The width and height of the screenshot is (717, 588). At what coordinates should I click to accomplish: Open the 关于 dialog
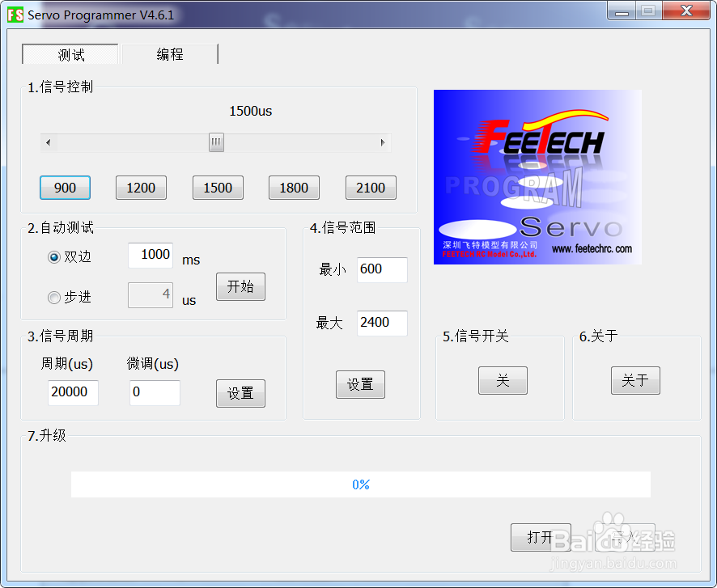click(x=635, y=380)
